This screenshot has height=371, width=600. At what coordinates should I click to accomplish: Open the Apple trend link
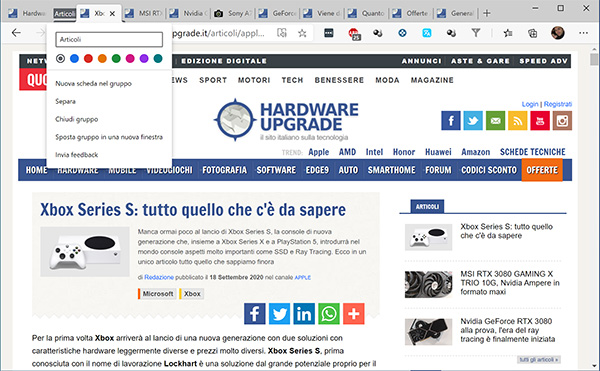click(319, 152)
